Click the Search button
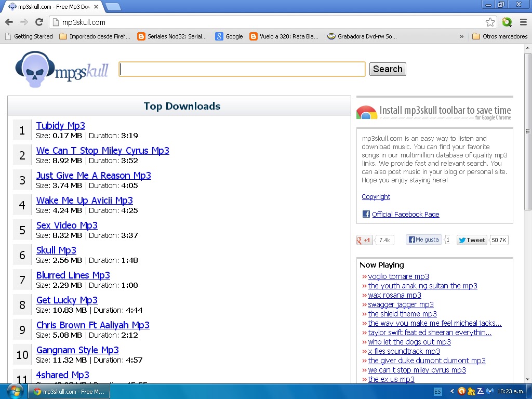The width and height of the screenshot is (532, 399). tap(388, 69)
